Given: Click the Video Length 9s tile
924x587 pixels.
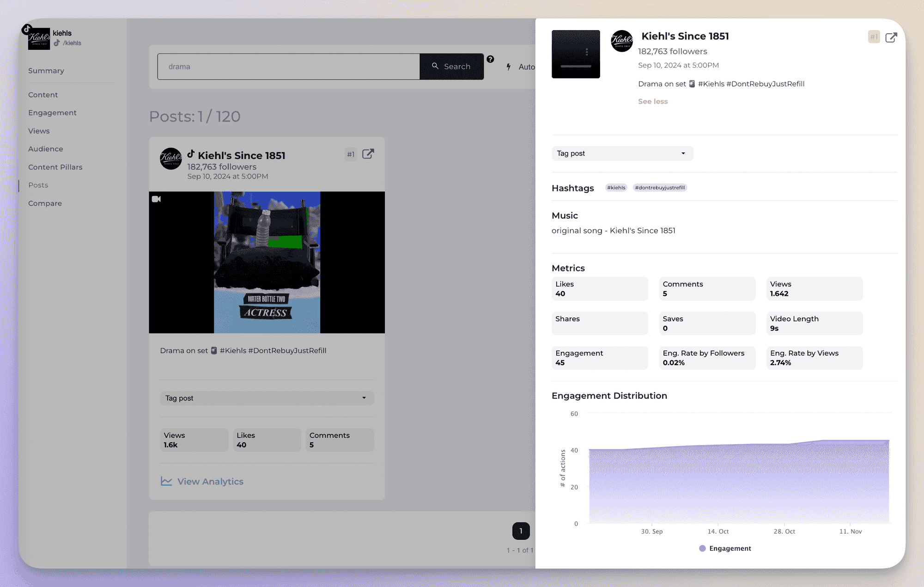Looking at the screenshot, I should (x=815, y=323).
